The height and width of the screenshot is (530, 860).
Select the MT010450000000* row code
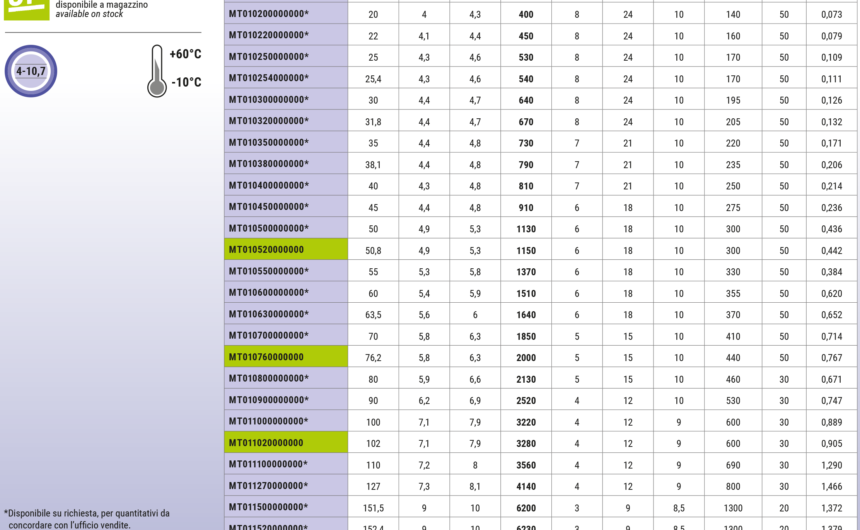(x=268, y=207)
